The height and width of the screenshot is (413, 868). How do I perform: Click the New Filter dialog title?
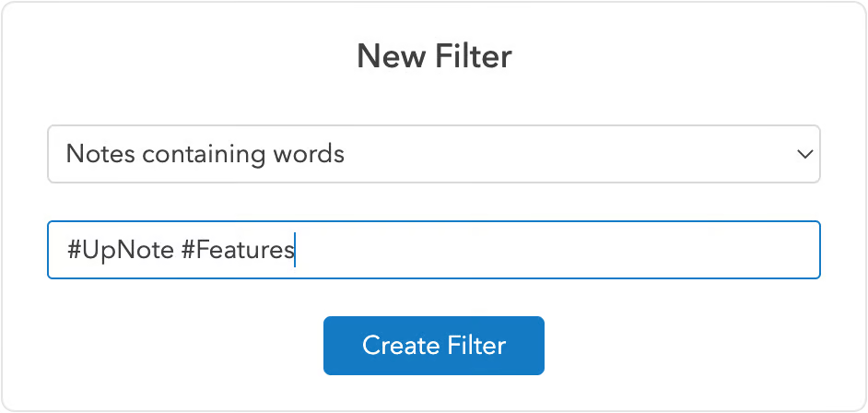pos(434,57)
